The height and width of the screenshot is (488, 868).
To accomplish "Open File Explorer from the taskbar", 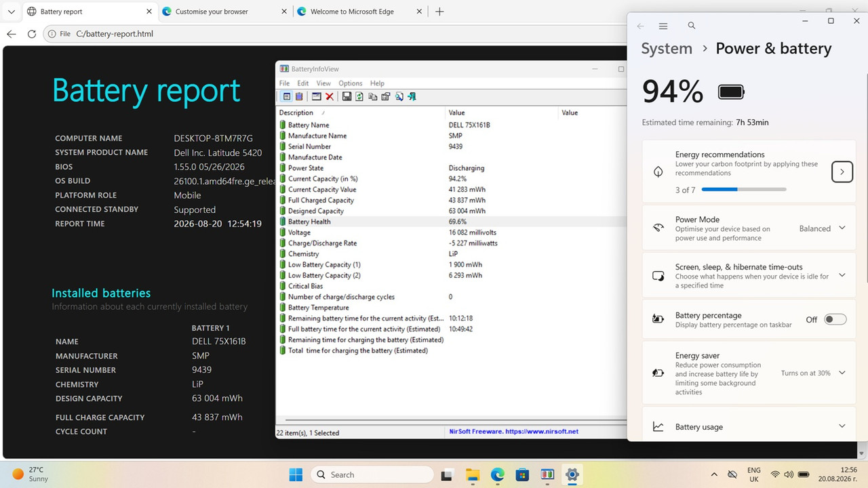I will tap(472, 474).
